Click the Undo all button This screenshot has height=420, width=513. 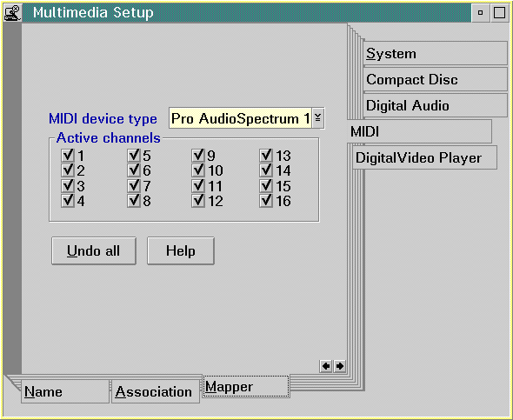point(94,251)
